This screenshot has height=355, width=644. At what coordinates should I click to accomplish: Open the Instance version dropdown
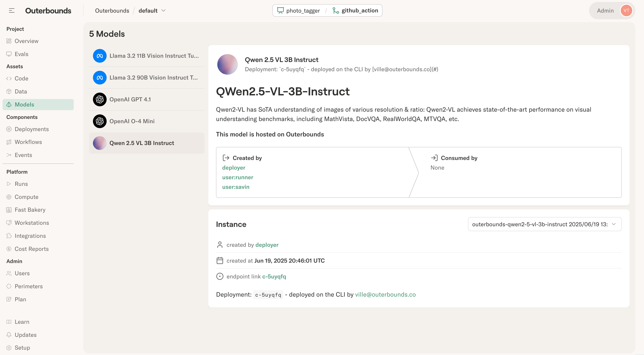(544, 224)
